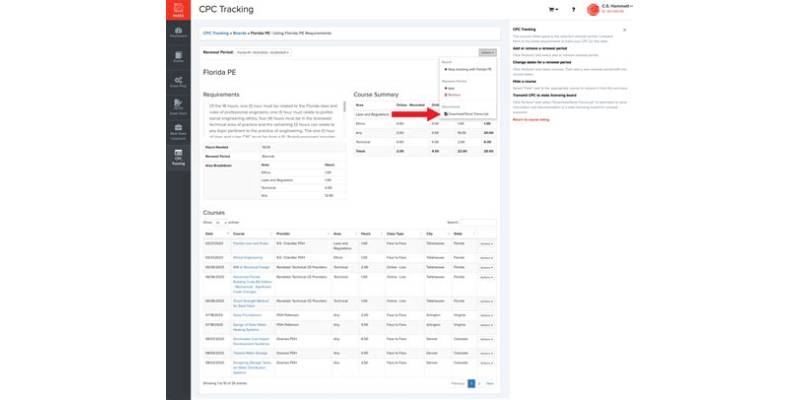
Task: Go to the Previous page of courses
Action: coord(458,383)
